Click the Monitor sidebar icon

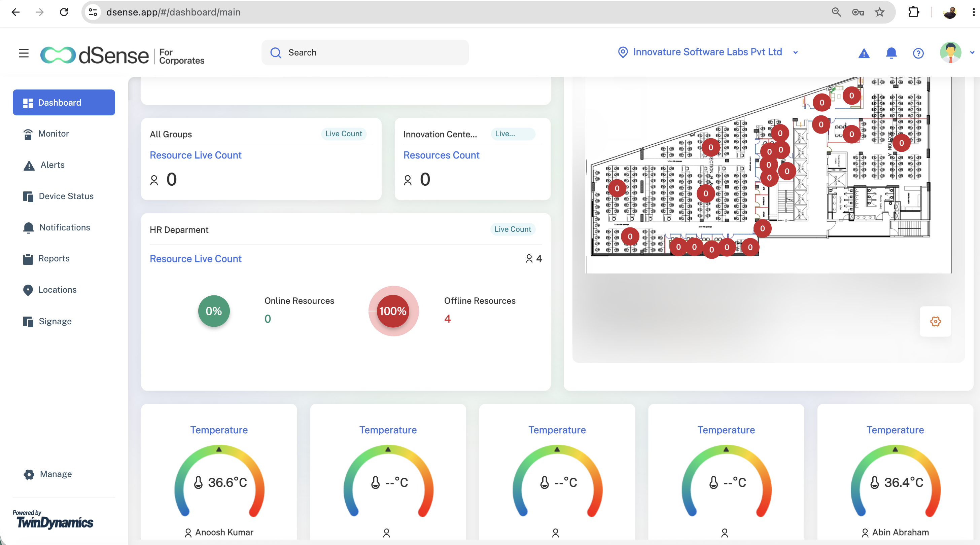pyautogui.click(x=28, y=134)
